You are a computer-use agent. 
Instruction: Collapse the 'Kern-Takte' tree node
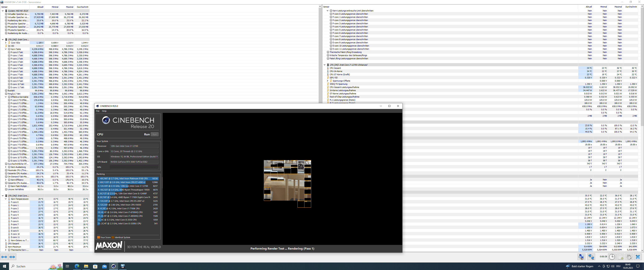coord(6,49)
